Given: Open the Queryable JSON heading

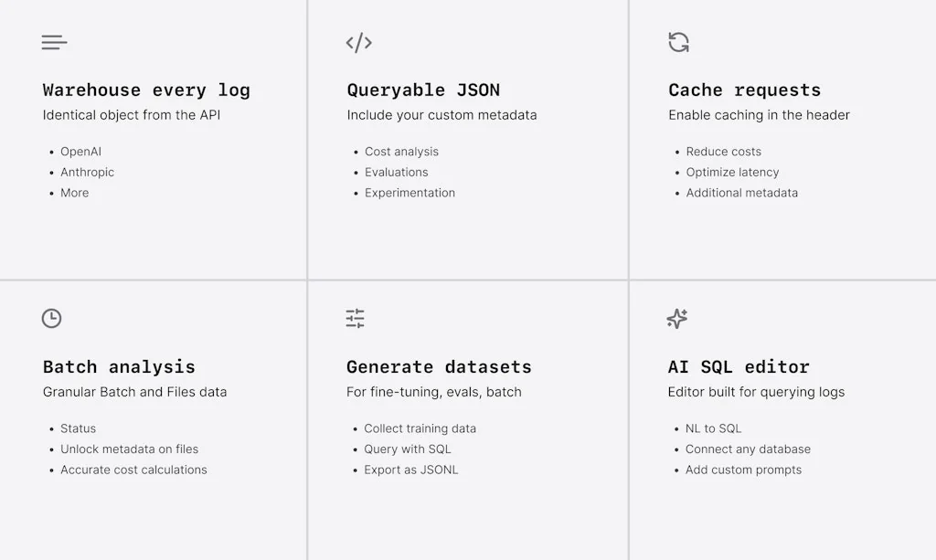Looking at the screenshot, I should pyautogui.click(x=423, y=90).
